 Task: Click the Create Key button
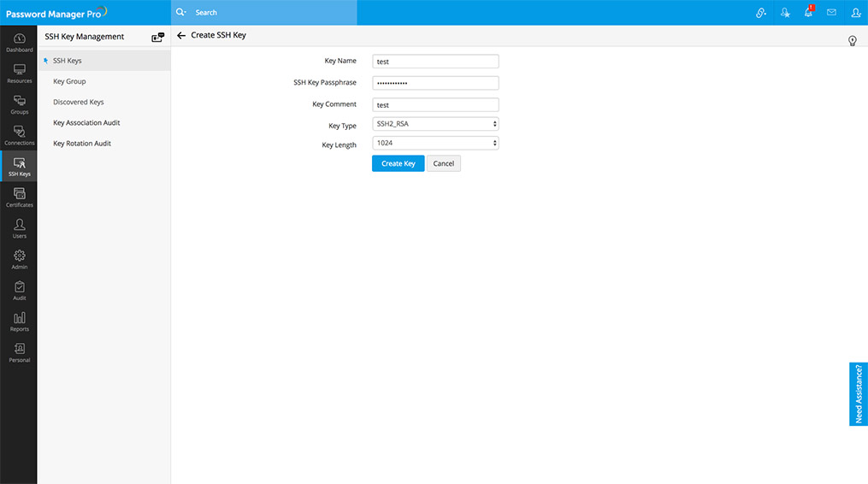398,163
